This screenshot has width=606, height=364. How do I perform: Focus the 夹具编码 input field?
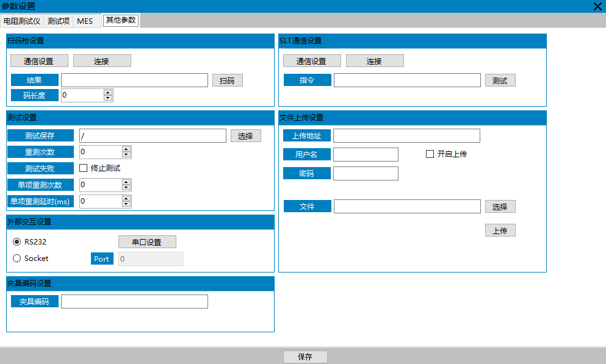click(134, 301)
